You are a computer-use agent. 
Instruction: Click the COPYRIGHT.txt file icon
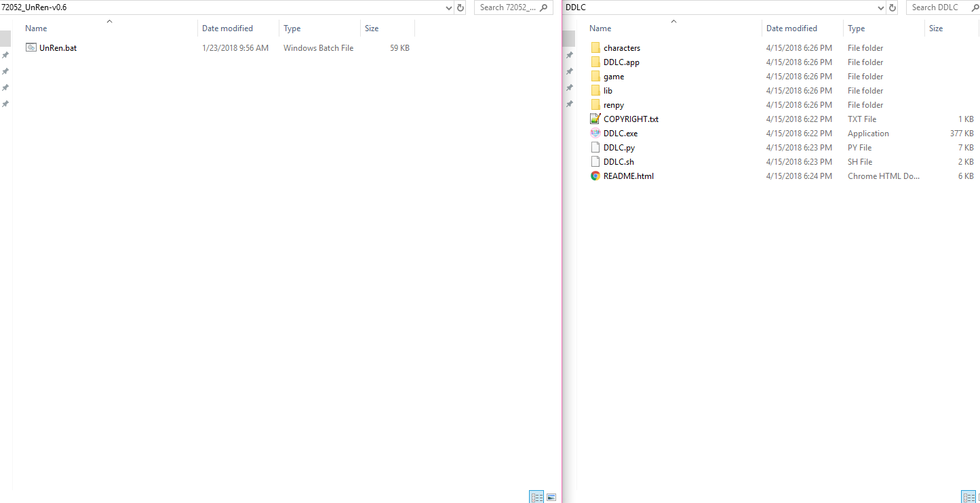[595, 119]
